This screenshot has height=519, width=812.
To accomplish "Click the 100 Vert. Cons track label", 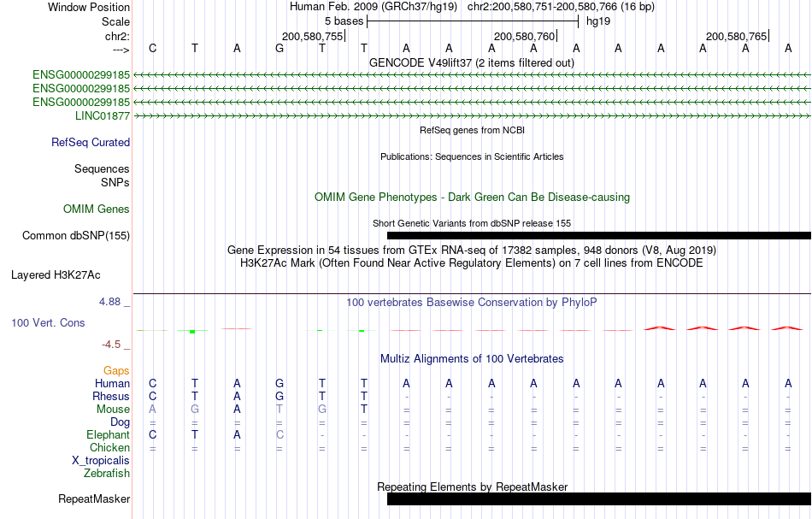I will [48, 322].
